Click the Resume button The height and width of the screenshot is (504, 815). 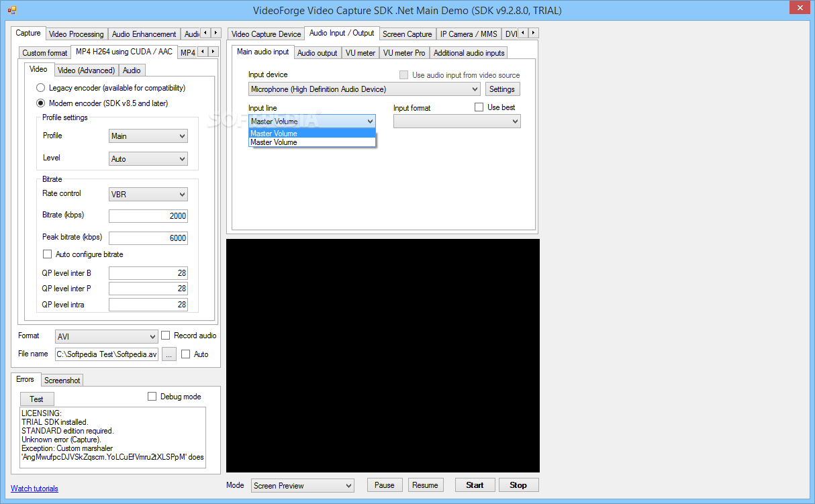[x=425, y=485]
